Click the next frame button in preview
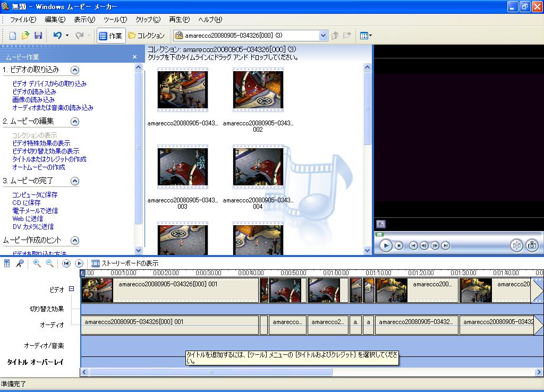This screenshot has width=544, height=392. [435, 245]
